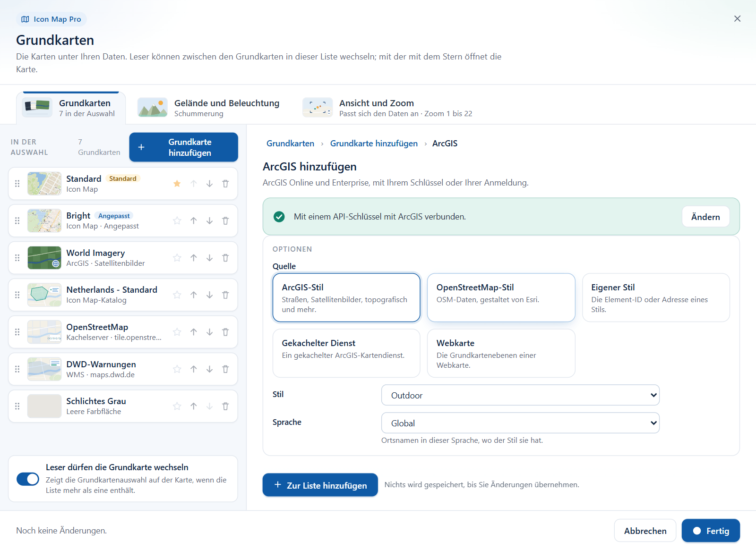Delete the DWD-Warnungen basemap

(x=225, y=369)
